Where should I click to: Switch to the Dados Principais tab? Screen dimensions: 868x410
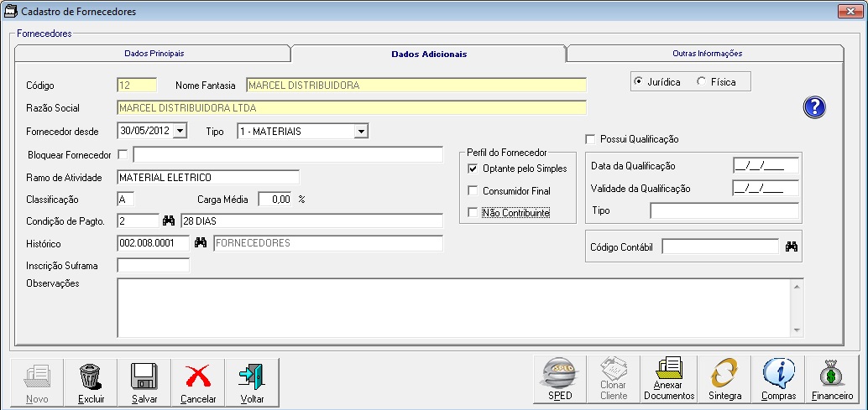pyautogui.click(x=154, y=53)
